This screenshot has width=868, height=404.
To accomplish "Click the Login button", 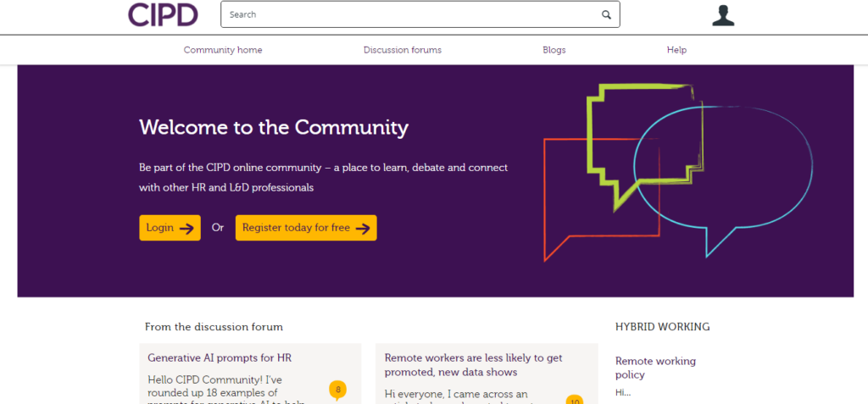I will pyautogui.click(x=170, y=228).
